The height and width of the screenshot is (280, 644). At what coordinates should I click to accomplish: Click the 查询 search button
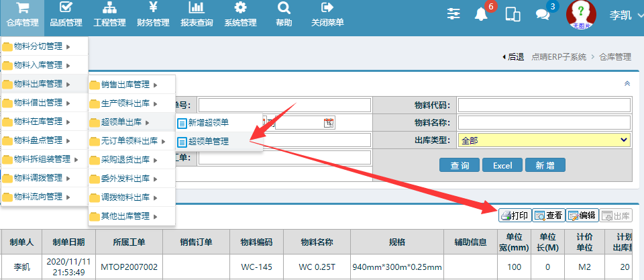click(x=460, y=165)
